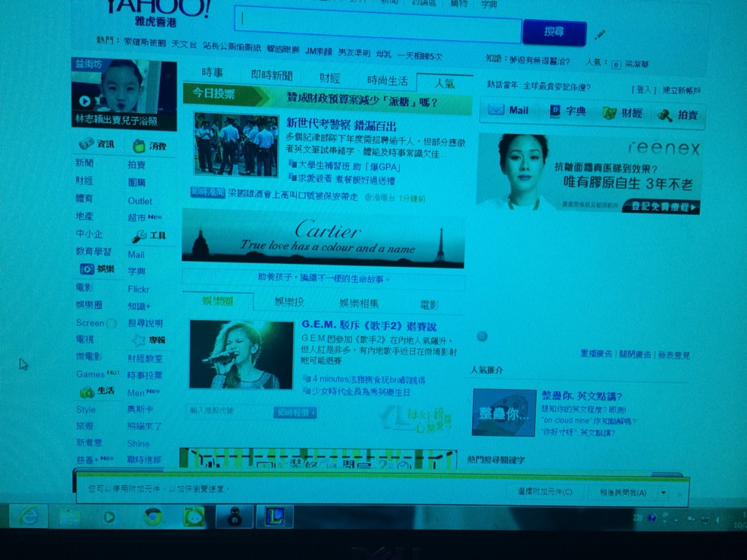Click the 發表意見 feedback link

[x=674, y=355]
